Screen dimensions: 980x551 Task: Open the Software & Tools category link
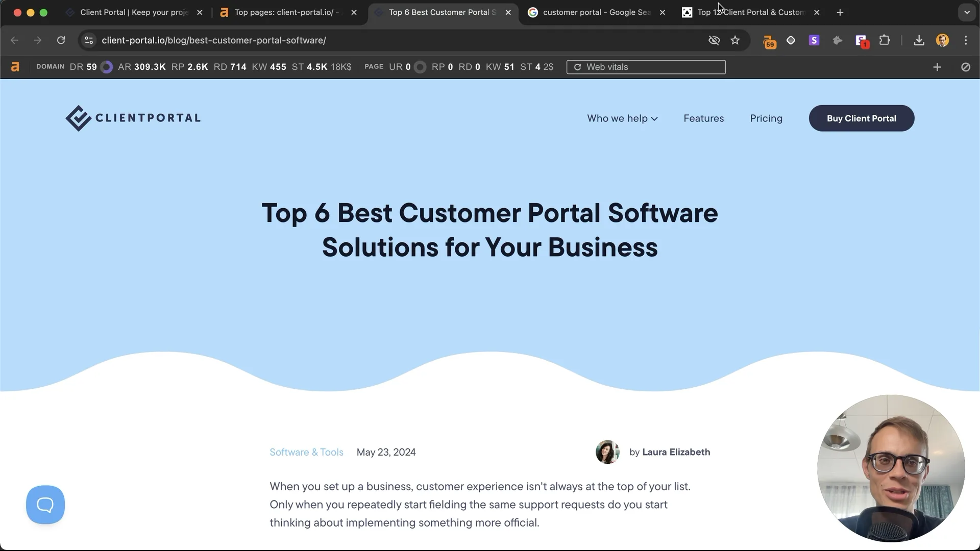pos(306,452)
